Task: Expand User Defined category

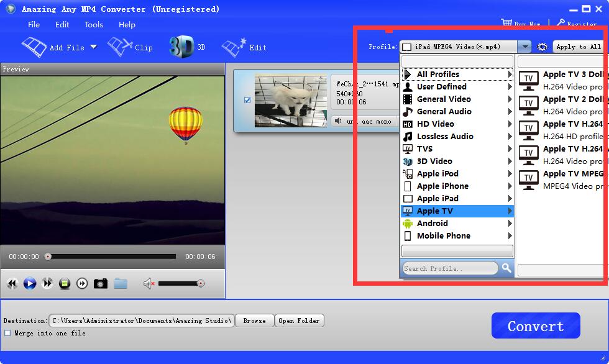Action: [457, 86]
